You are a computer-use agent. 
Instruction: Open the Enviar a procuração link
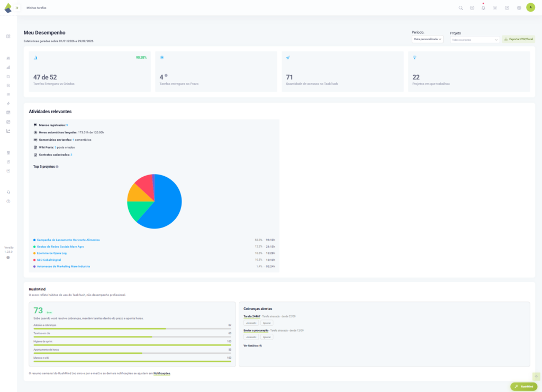pos(256,331)
